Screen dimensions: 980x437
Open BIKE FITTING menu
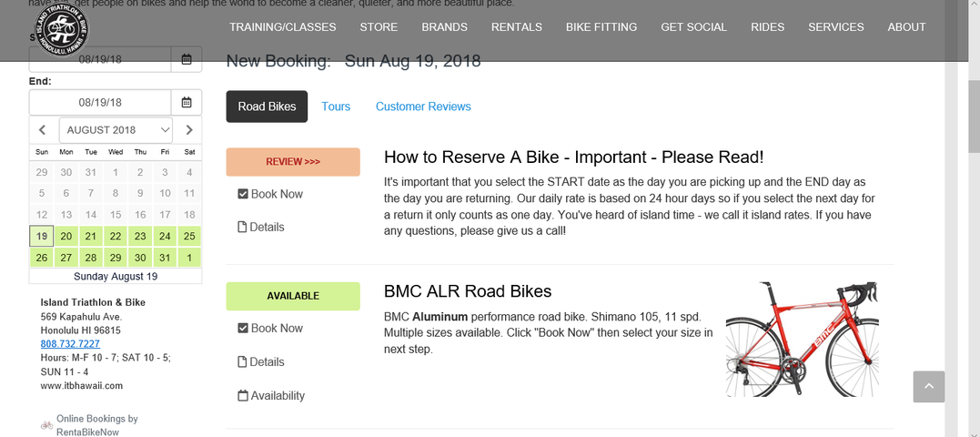(x=601, y=27)
